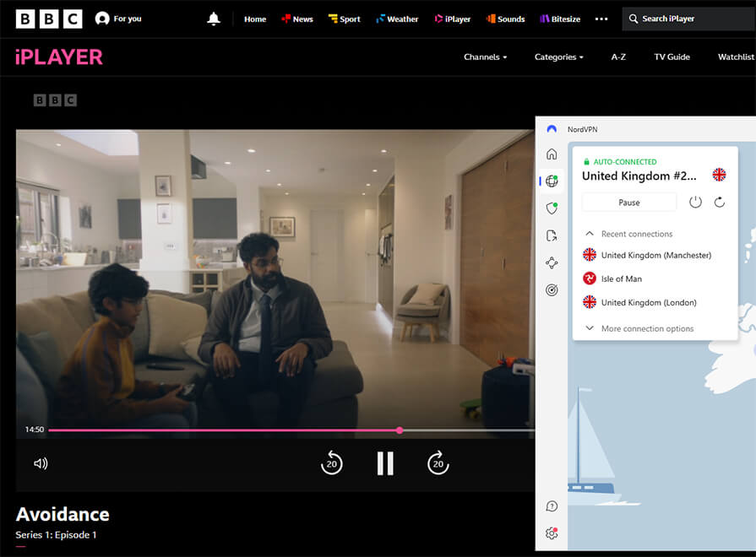Open the more menu three dots
Screen dimensions: 756x557
click(x=601, y=19)
